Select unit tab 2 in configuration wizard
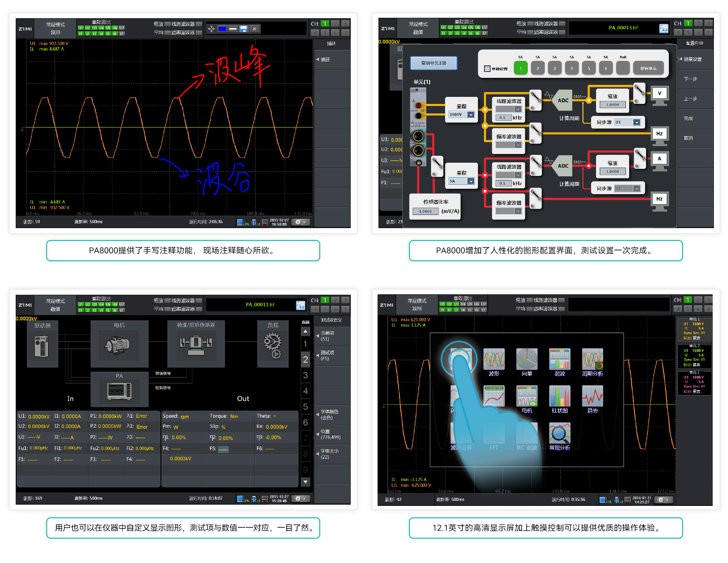 tap(537, 68)
